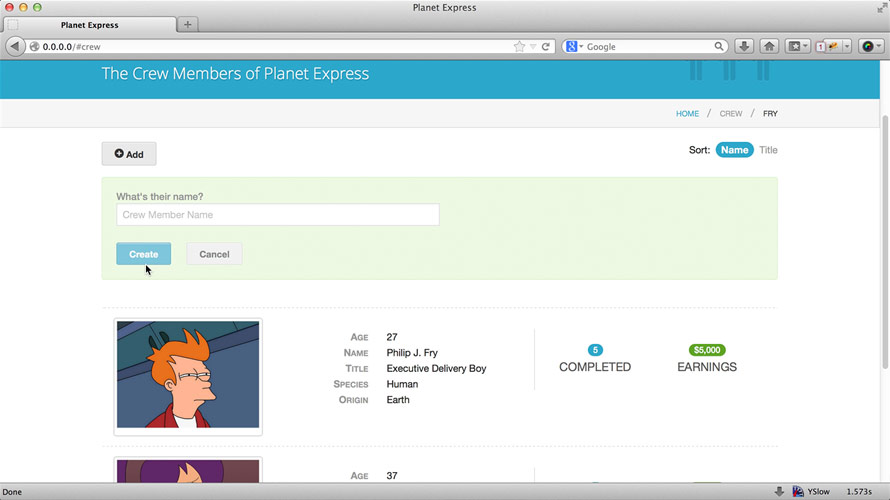Click the bookmarks toolbar icon

point(795,47)
